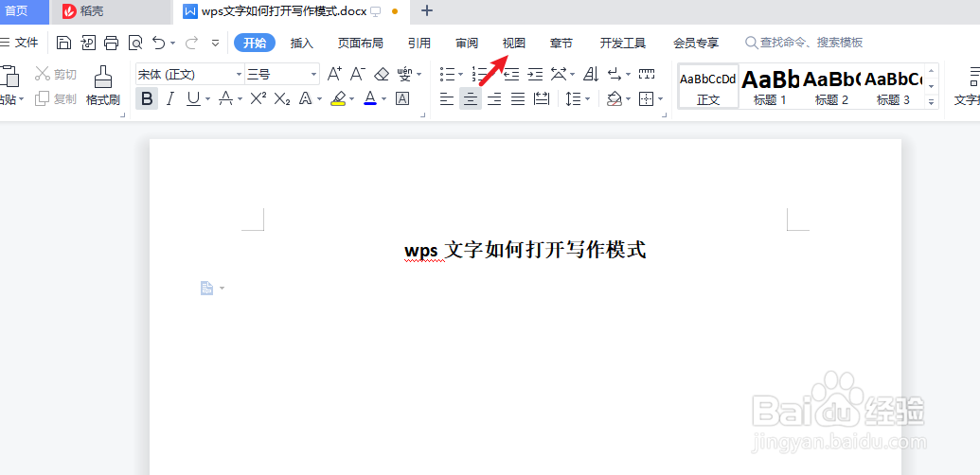Align paragraph to the left
The width and height of the screenshot is (980, 475).
pyautogui.click(x=446, y=98)
